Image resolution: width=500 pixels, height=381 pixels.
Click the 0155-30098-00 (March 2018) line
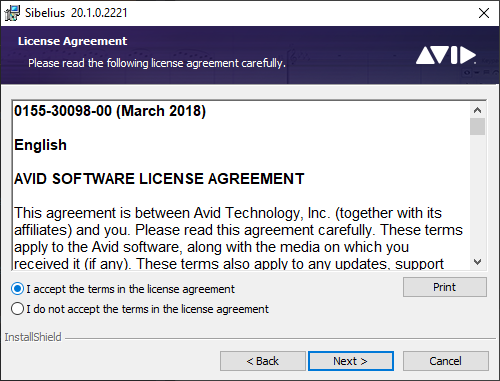coord(110,111)
